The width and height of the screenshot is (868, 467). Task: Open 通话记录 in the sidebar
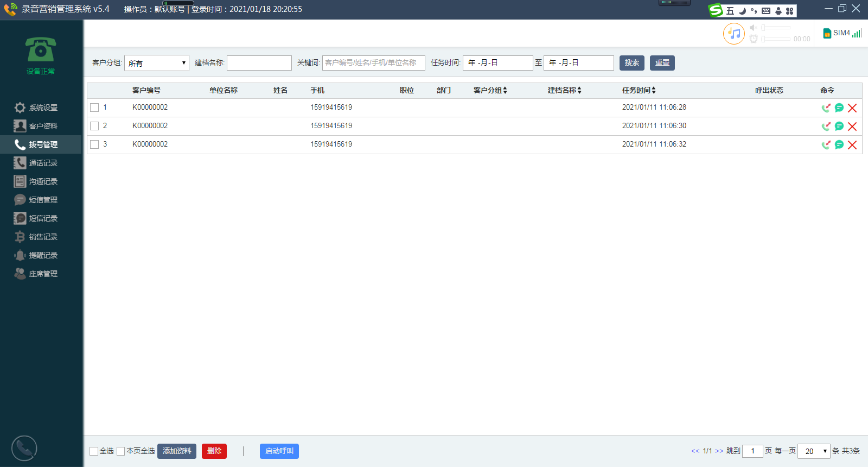click(43, 163)
